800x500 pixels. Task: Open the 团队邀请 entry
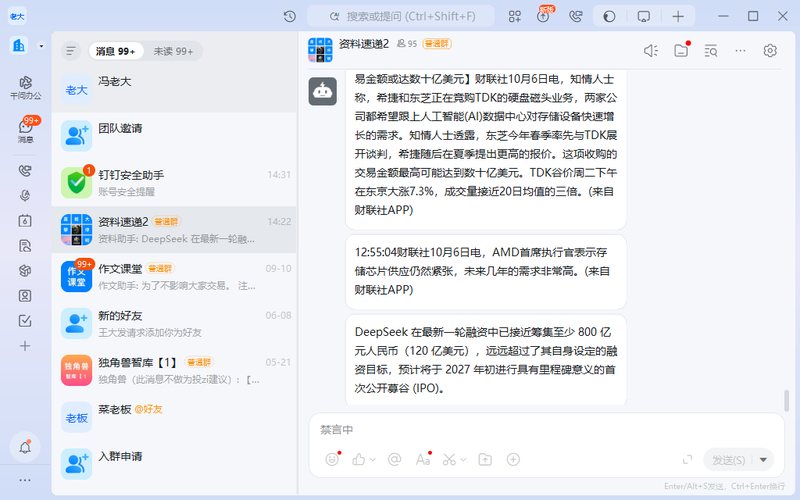tap(174, 136)
